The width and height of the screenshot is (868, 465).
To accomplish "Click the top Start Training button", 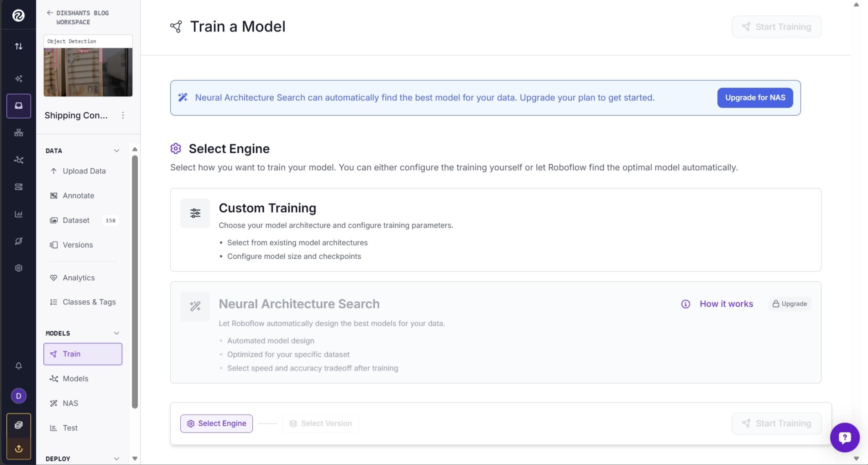I will [776, 27].
